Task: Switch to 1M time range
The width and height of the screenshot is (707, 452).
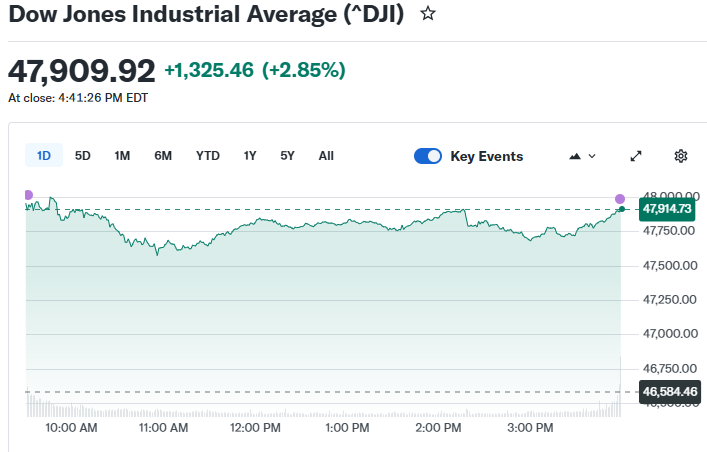Action: [x=122, y=156]
